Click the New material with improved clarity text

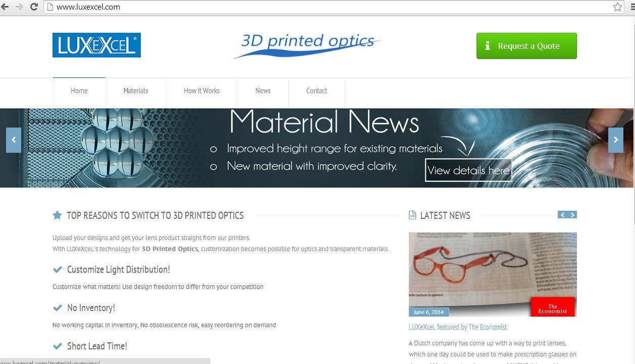pyautogui.click(x=312, y=166)
